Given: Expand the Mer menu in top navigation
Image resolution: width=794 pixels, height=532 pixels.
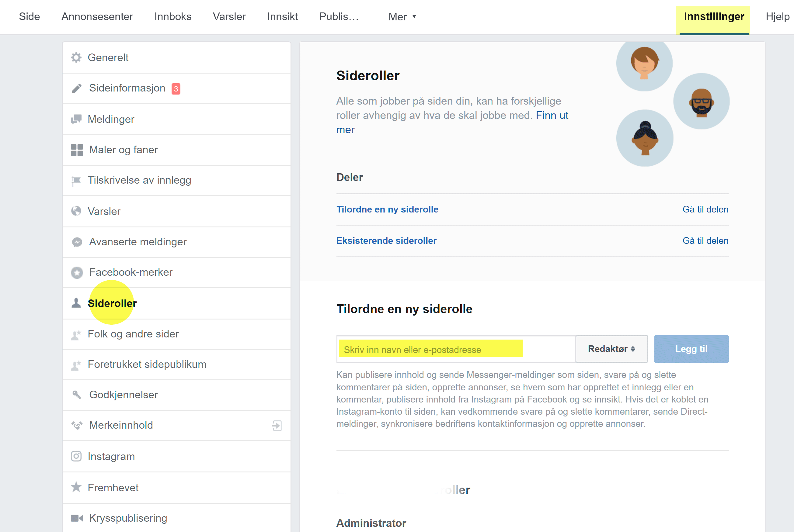Looking at the screenshot, I should [402, 17].
